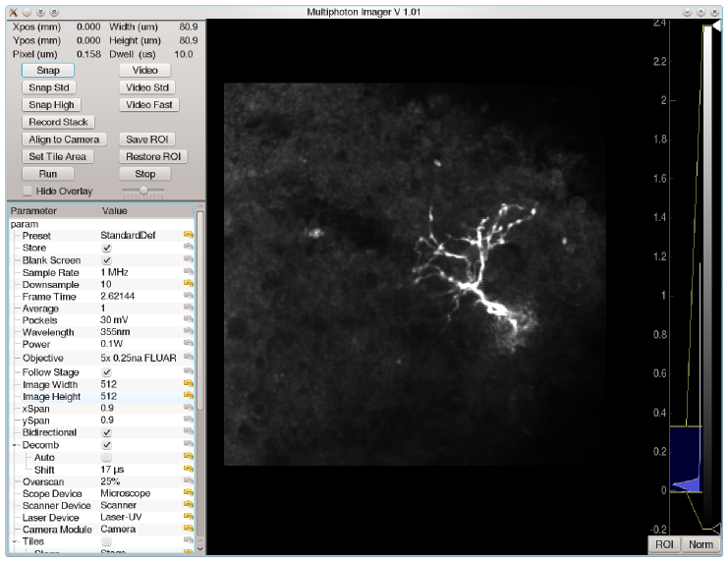This screenshot has width=728, height=562.
Task: Click the reset icon on Average row
Action: point(189,308)
